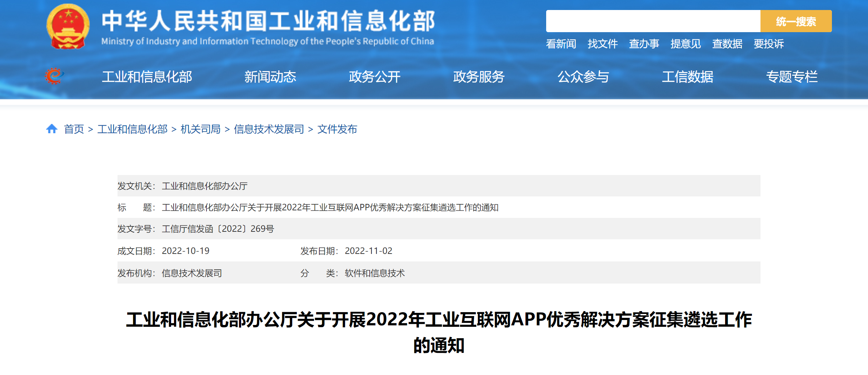This screenshot has height=375, width=868.
Task: Click 信息技术发展司 in the breadcrumb
Action: coord(269,129)
